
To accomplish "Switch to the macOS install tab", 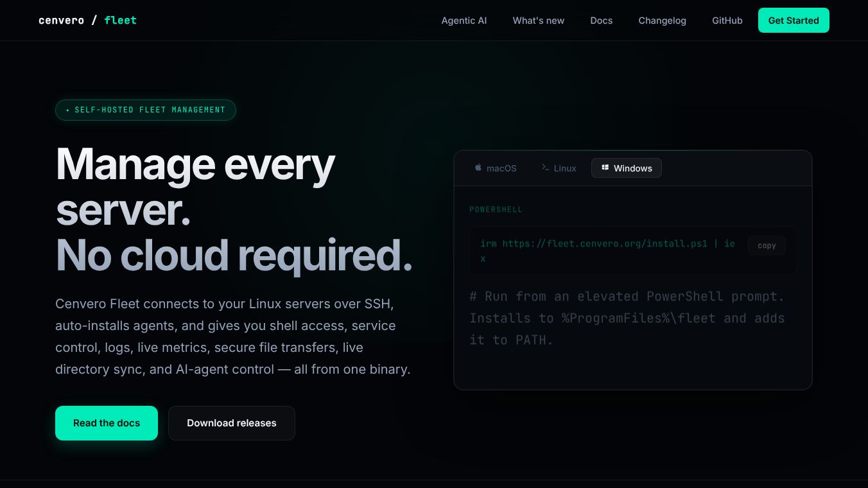I will click(x=496, y=168).
